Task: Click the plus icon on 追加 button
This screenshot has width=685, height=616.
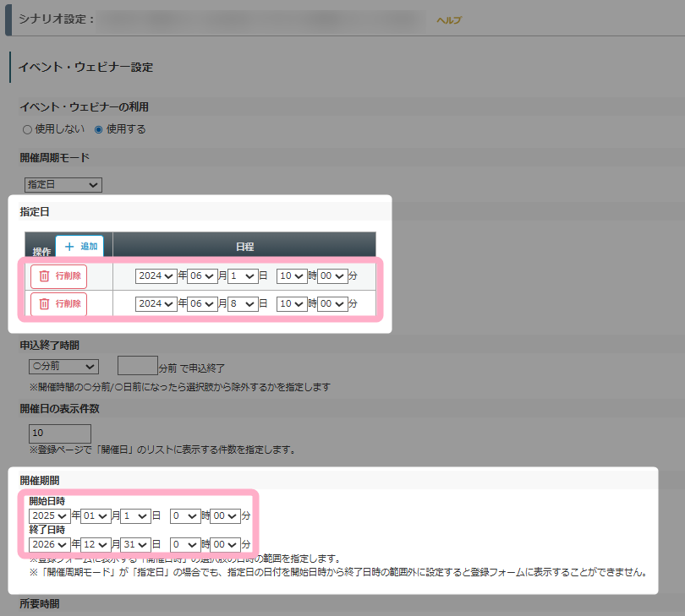Action: click(x=69, y=247)
